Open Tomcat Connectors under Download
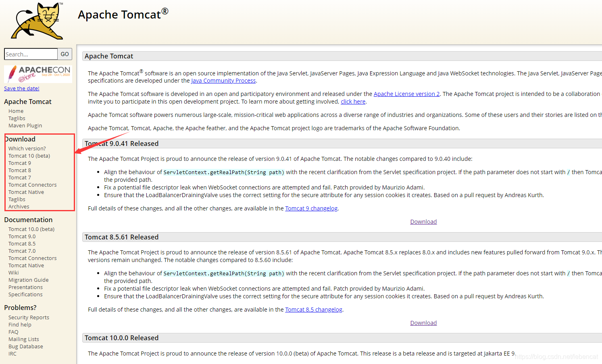The width and height of the screenshot is (602, 364). pos(33,185)
